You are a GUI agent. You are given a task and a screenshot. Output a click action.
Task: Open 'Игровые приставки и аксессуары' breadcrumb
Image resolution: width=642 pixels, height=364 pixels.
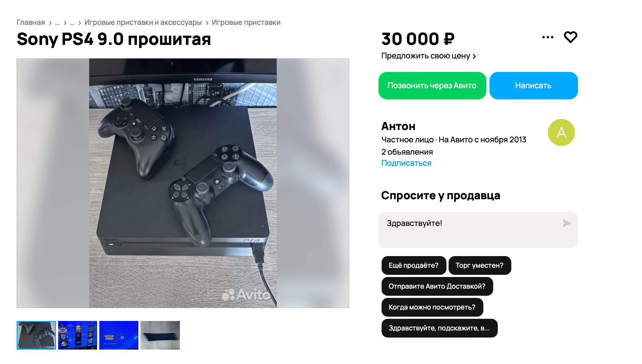point(143,22)
